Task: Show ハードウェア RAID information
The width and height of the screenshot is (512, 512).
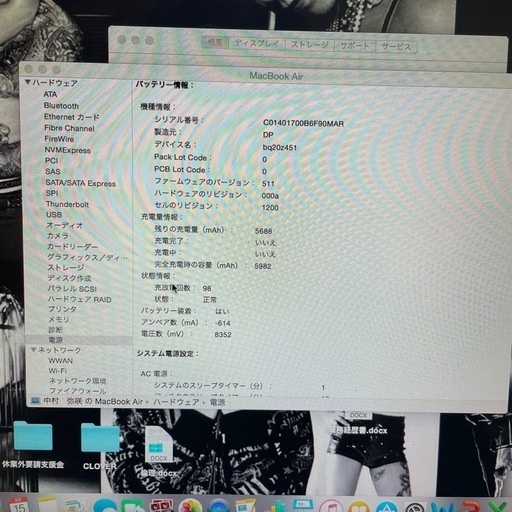Action: coord(80,299)
